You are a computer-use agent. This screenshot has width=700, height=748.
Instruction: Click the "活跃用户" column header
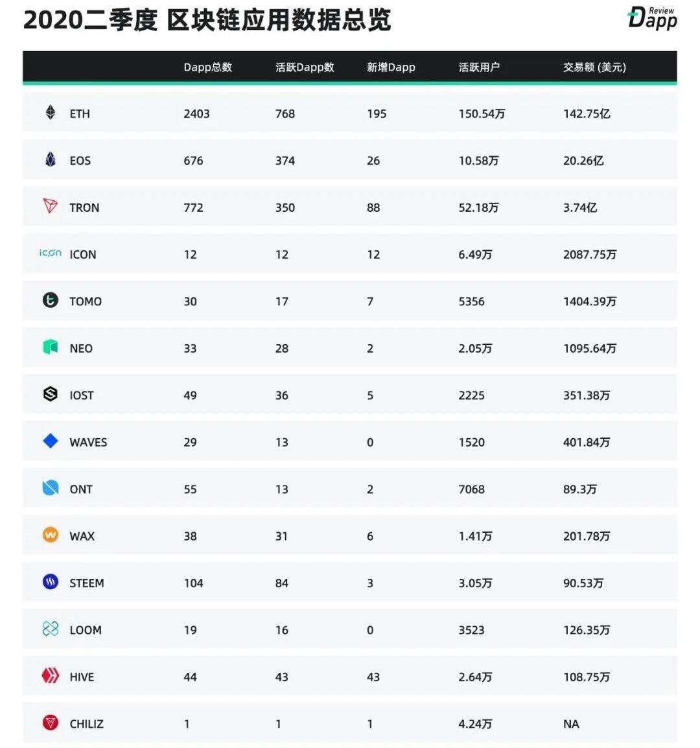tap(479, 67)
